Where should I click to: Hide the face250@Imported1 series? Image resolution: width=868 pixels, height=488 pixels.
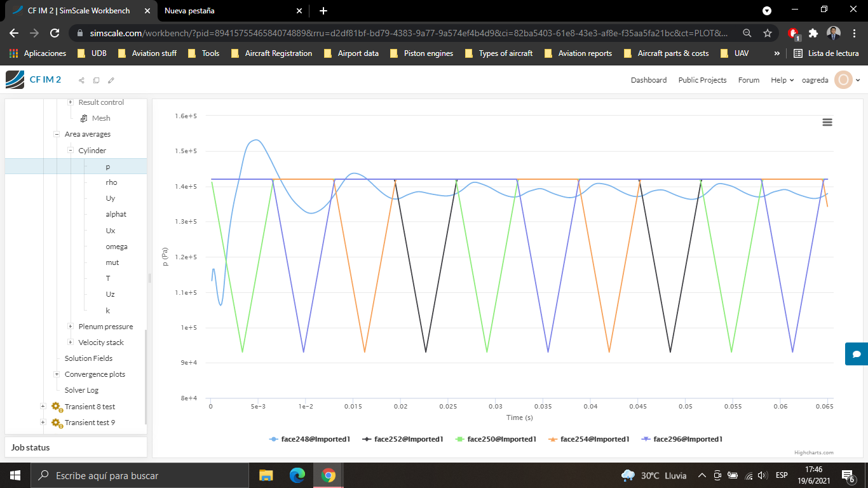click(496, 439)
